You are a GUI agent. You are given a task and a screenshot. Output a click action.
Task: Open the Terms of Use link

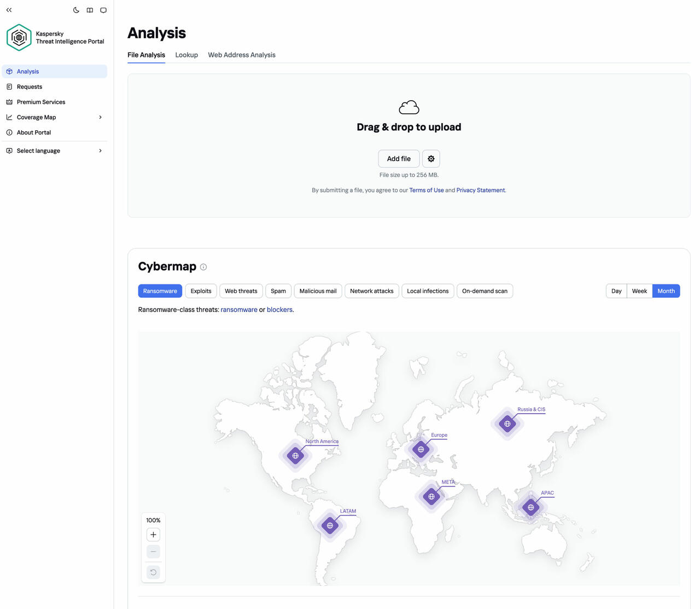pyautogui.click(x=426, y=190)
